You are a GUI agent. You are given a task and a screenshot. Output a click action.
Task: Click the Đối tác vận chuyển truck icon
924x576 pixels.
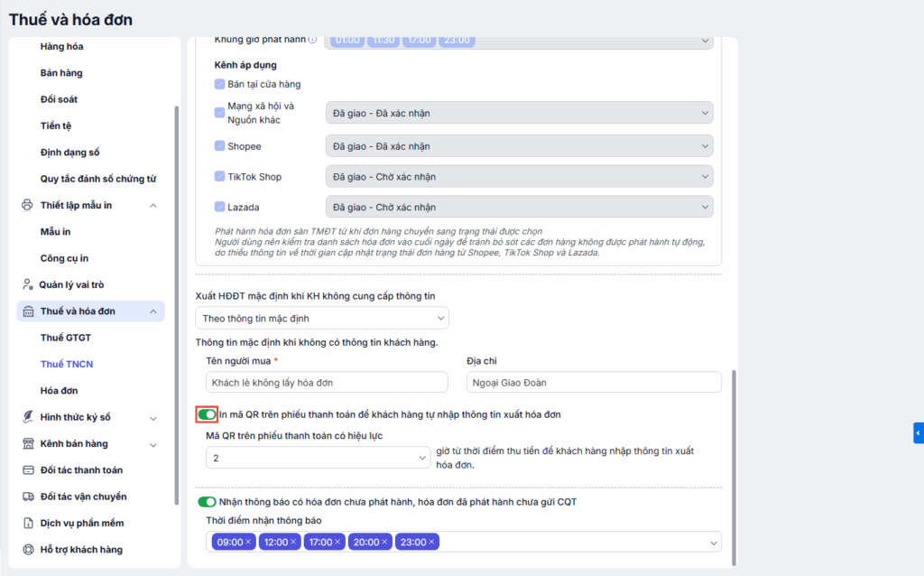pyautogui.click(x=27, y=497)
